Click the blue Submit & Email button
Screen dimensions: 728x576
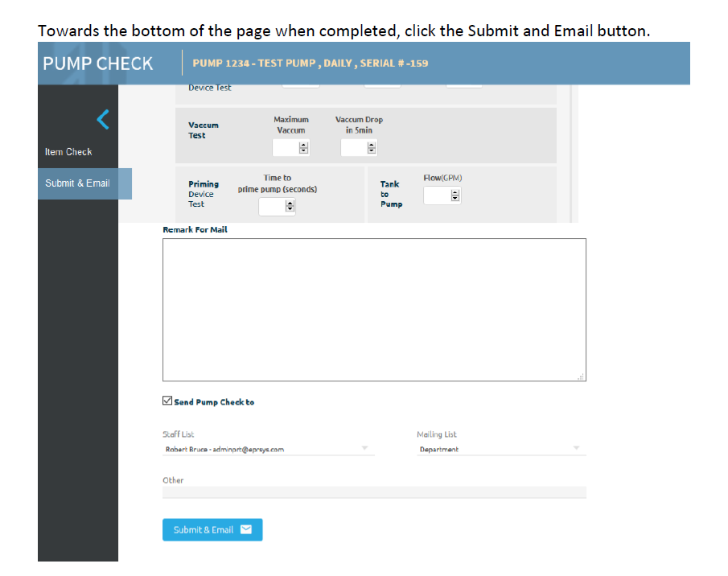click(212, 529)
